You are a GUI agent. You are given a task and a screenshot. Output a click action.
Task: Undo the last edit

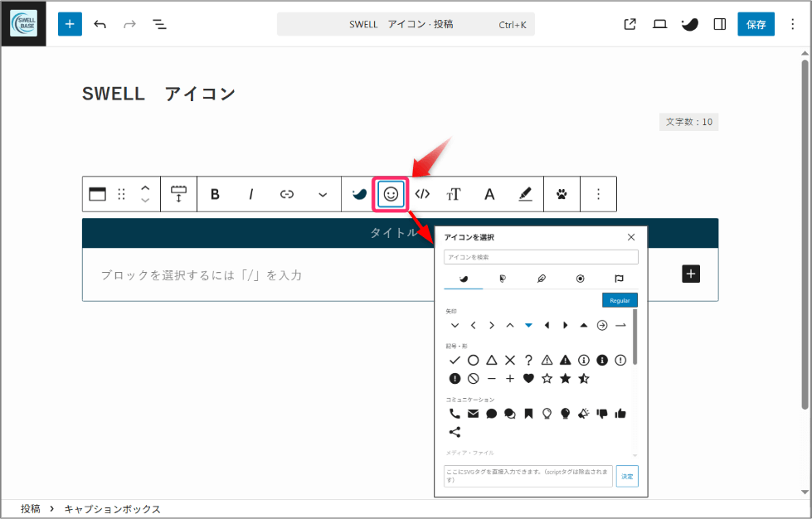tap(100, 24)
